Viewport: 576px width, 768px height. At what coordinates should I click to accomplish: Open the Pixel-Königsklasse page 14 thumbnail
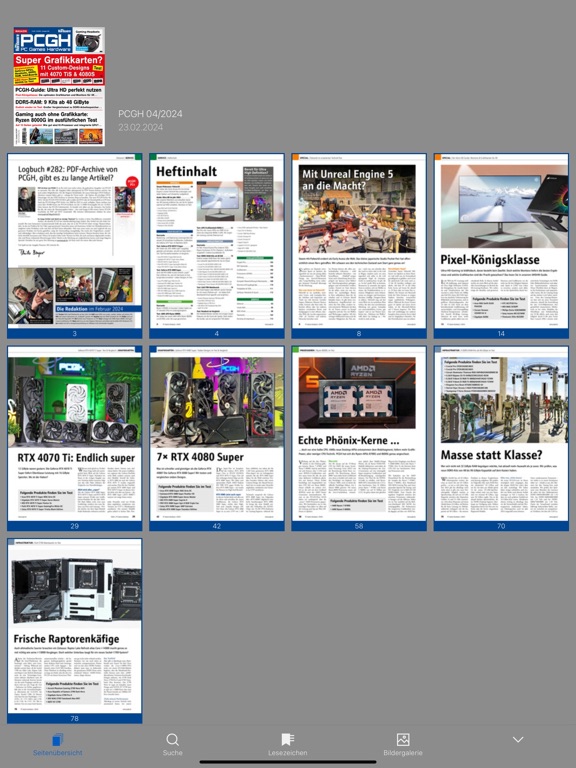(501, 246)
